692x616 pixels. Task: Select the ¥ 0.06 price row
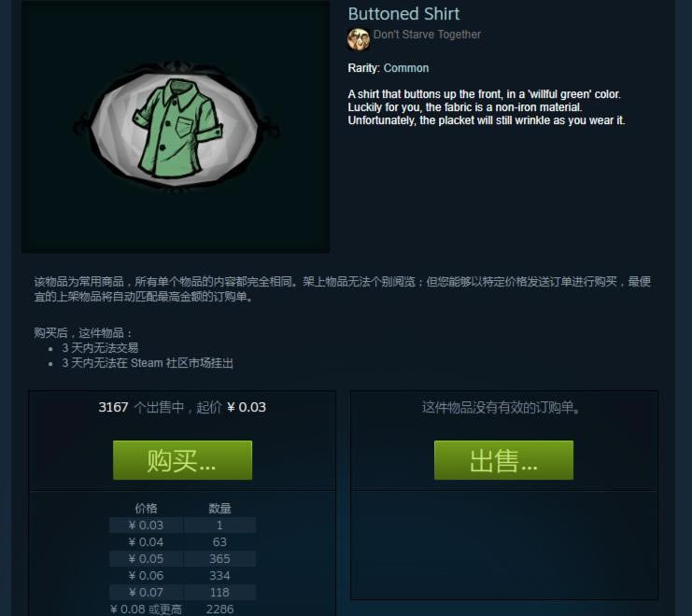(x=182, y=576)
